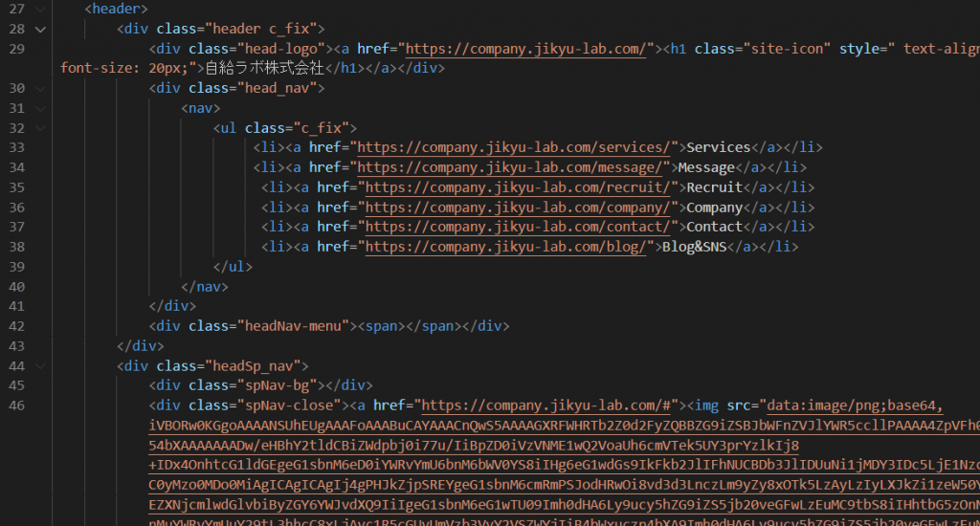Click the message page URL link
This screenshot has height=526, width=980.
click(x=511, y=168)
